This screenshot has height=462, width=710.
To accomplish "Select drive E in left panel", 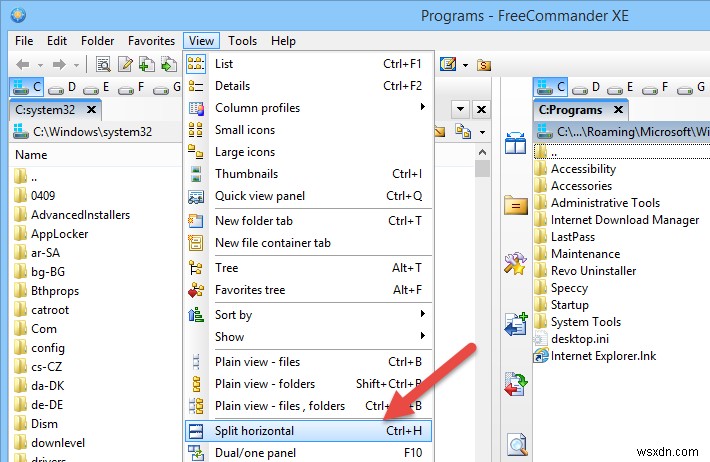I will click(96, 87).
